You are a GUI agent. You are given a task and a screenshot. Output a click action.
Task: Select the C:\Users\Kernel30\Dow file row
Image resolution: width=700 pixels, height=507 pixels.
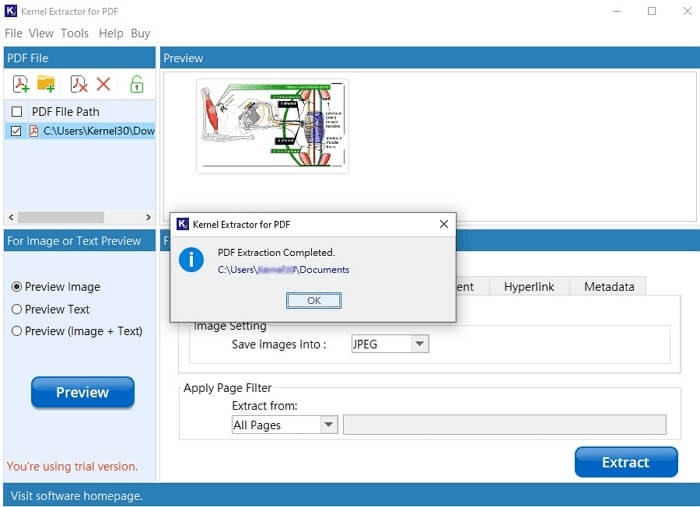coord(80,131)
